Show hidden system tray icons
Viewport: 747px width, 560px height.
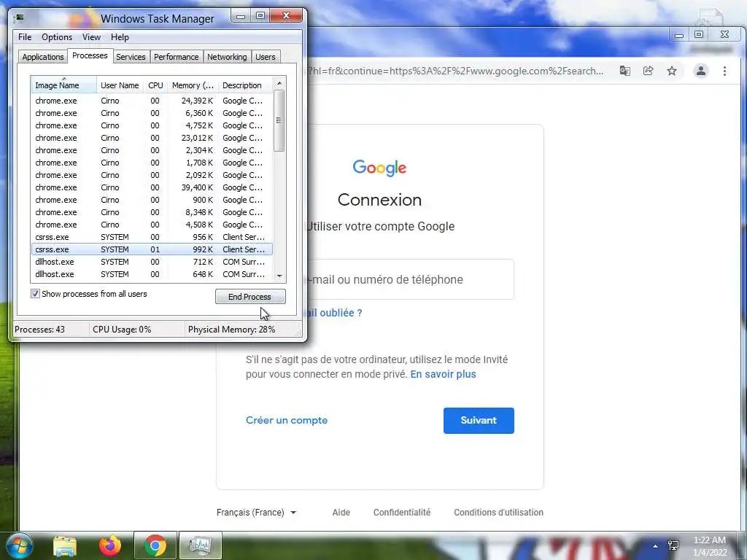(656, 546)
